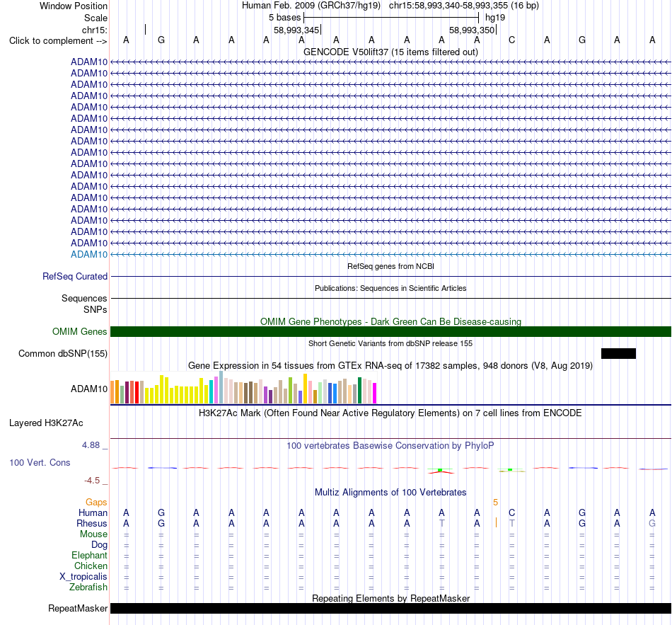
Task: Click the 'Sequences' track label
Action: (x=84, y=298)
